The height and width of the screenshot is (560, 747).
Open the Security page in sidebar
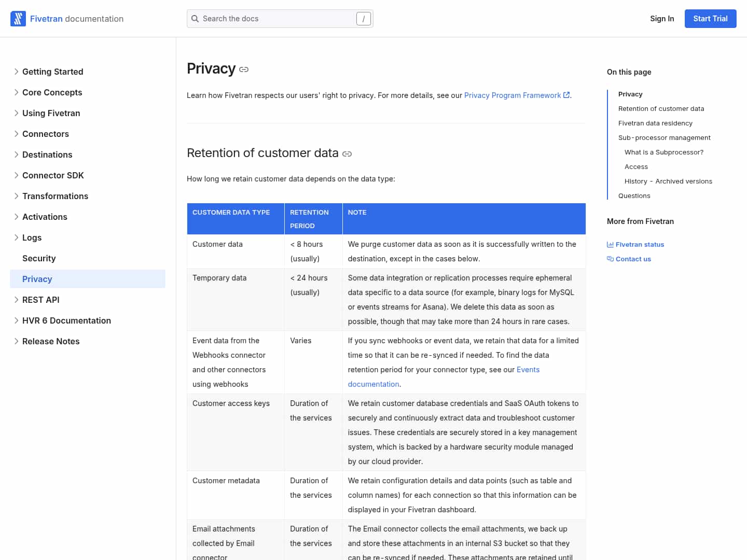click(39, 258)
